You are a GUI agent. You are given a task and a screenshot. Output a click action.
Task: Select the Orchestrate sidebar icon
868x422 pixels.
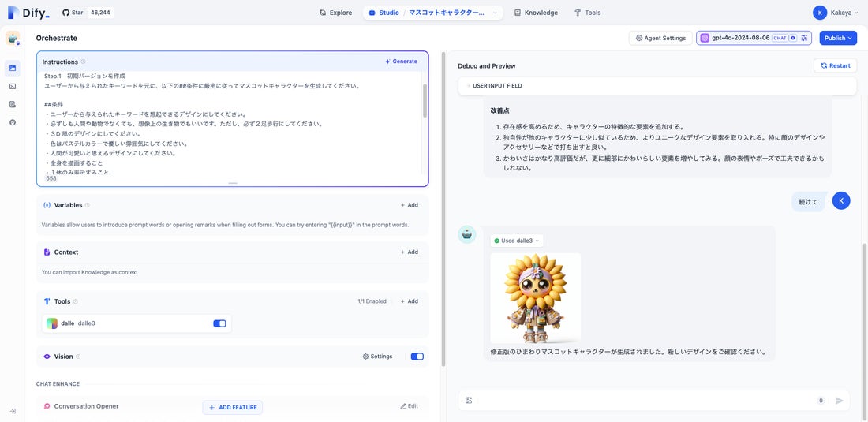(x=12, y=68)
